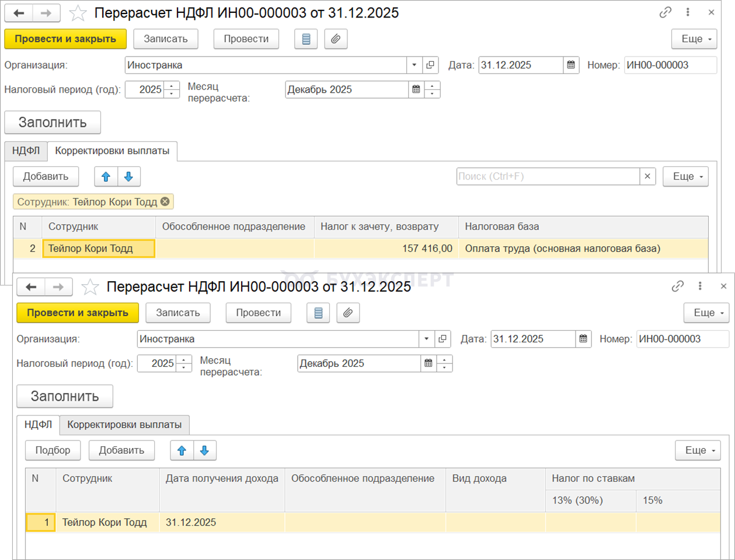Click the Подбор button
The image size is (735, 560).
click(x=53, y=450)
